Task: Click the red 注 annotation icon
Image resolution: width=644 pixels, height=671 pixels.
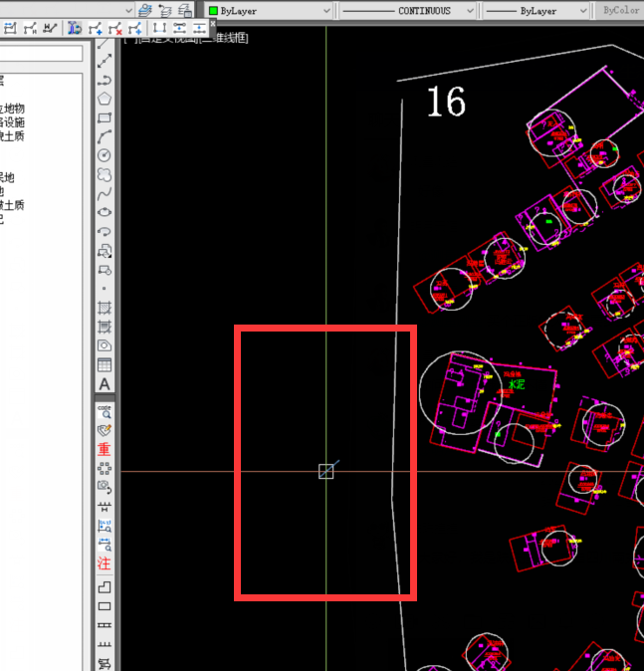Action: coord(105,563)
